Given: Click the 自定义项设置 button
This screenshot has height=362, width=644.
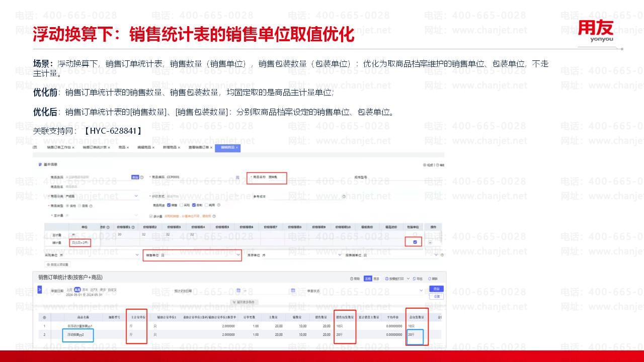Looking at the screenshot, I should point(58,264).
